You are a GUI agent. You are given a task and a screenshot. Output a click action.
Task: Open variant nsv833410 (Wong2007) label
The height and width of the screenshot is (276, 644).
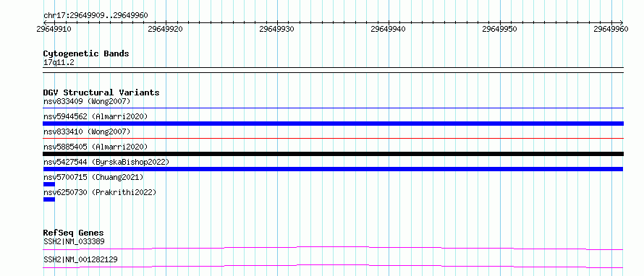pos(87,131)
